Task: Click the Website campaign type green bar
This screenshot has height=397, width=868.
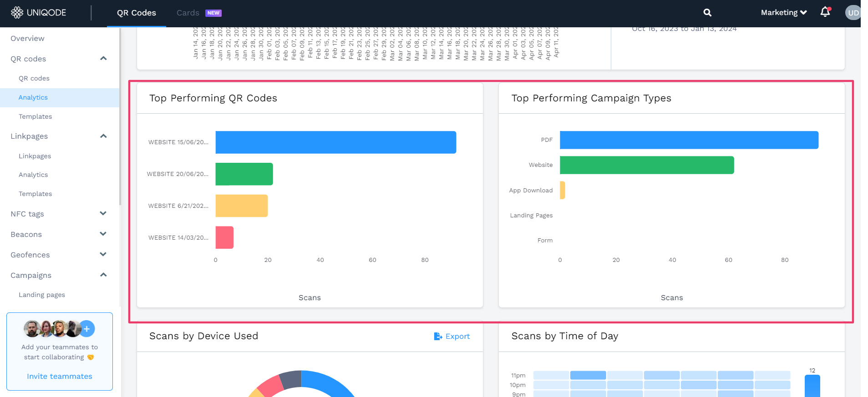Action: [647, 165]
